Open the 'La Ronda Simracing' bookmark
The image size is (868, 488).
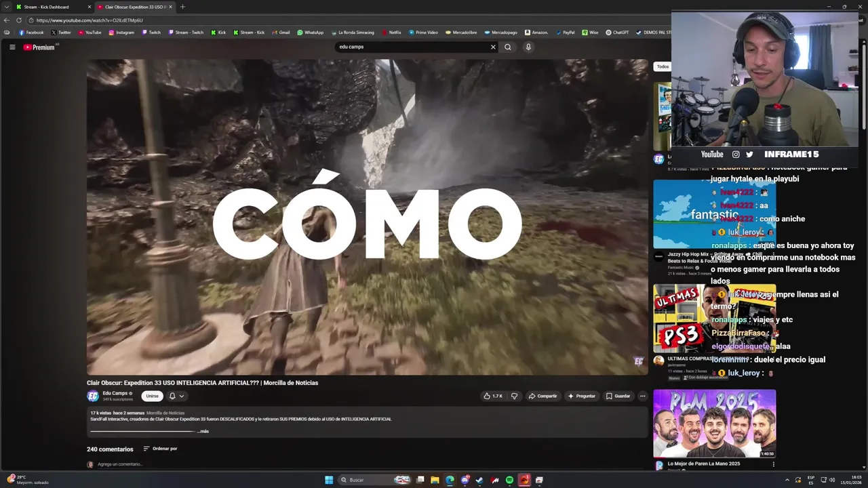pyautogui.click(x=353, y=33)
